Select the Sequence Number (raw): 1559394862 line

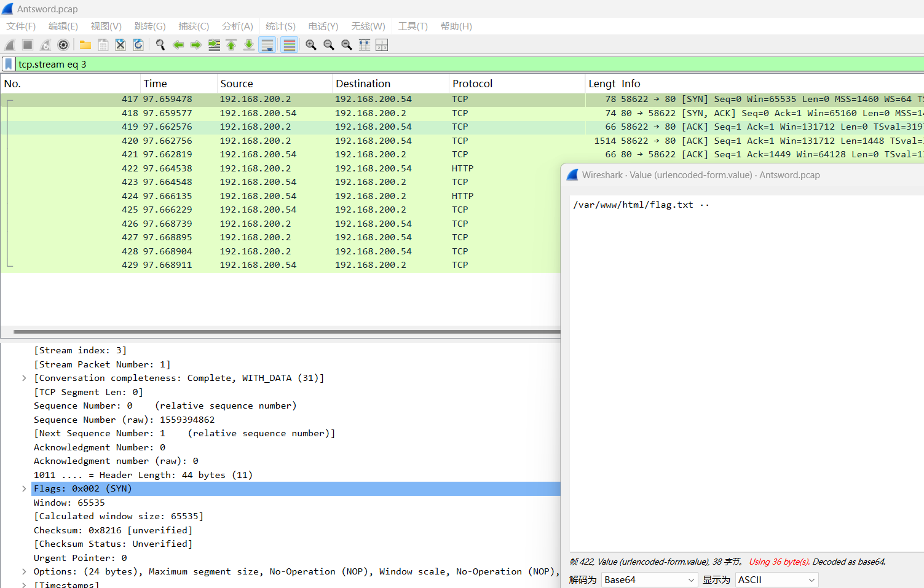tap(124, 420)
